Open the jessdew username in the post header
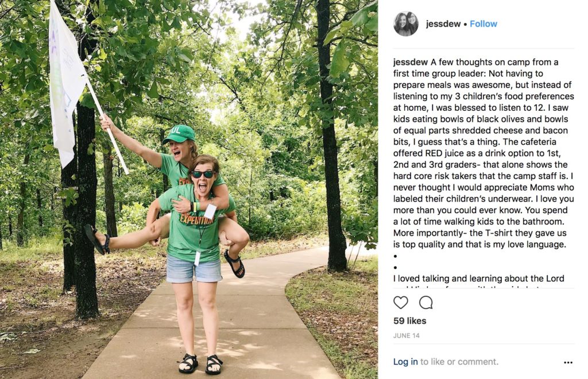 click(443, 24)
